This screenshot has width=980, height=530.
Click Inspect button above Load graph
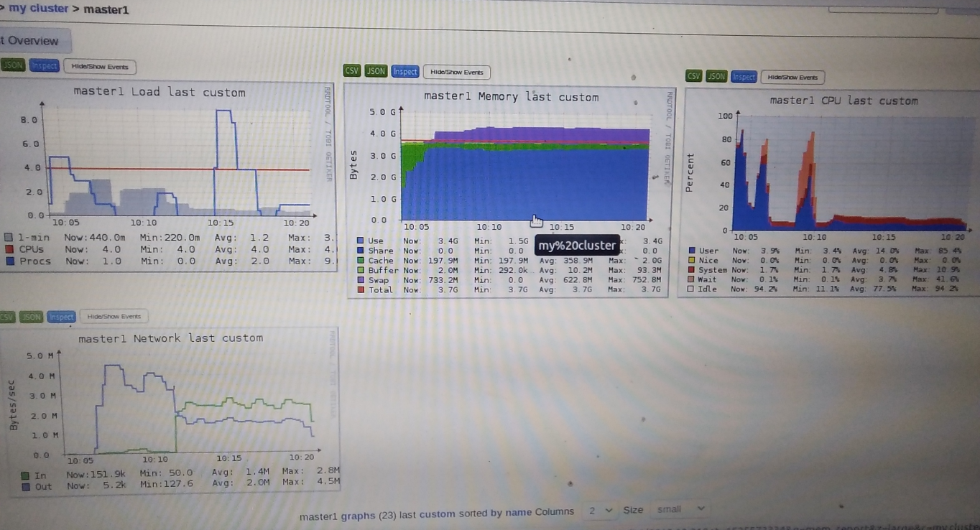pyautogui.click(x=44, y=66)
